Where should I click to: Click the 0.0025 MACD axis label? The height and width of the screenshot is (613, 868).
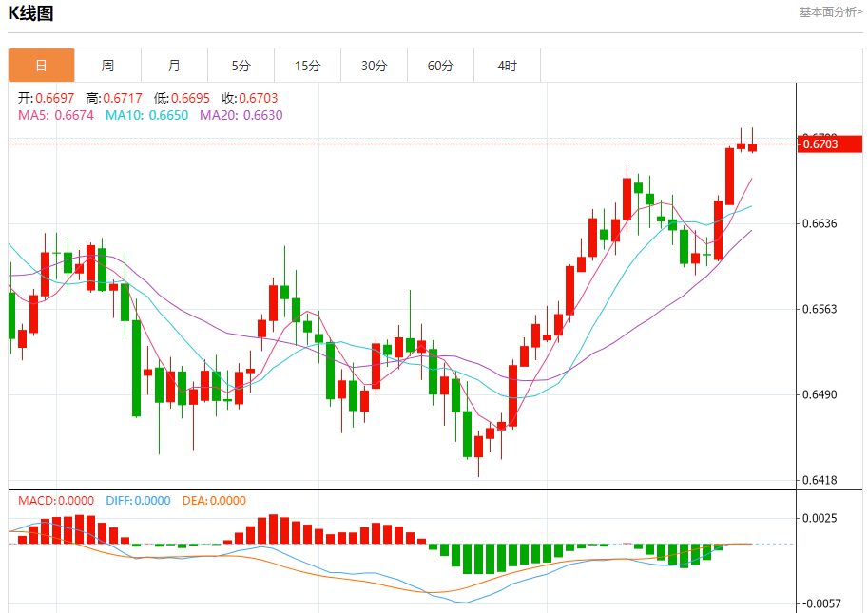[820, 518]
